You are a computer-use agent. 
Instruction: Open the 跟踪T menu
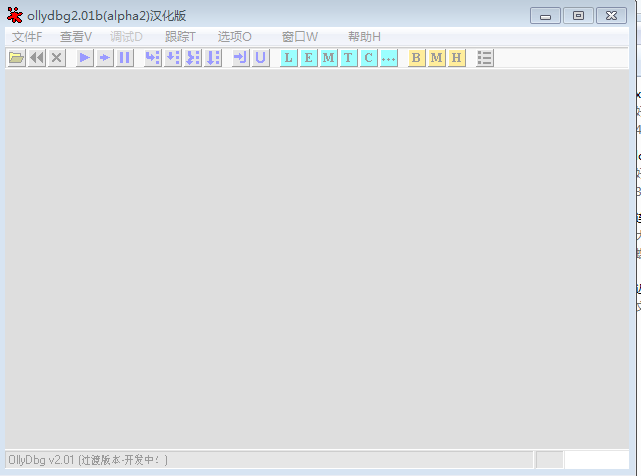180,37
